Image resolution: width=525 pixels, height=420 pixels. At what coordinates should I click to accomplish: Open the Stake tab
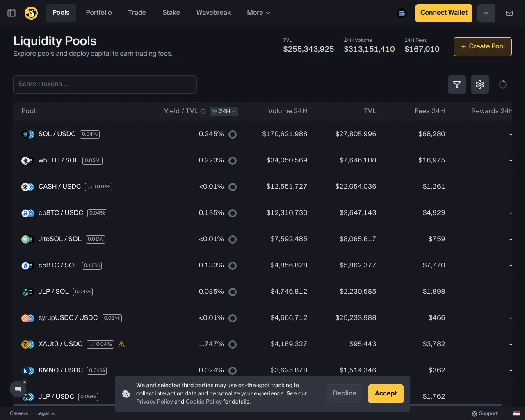[171, 13]
